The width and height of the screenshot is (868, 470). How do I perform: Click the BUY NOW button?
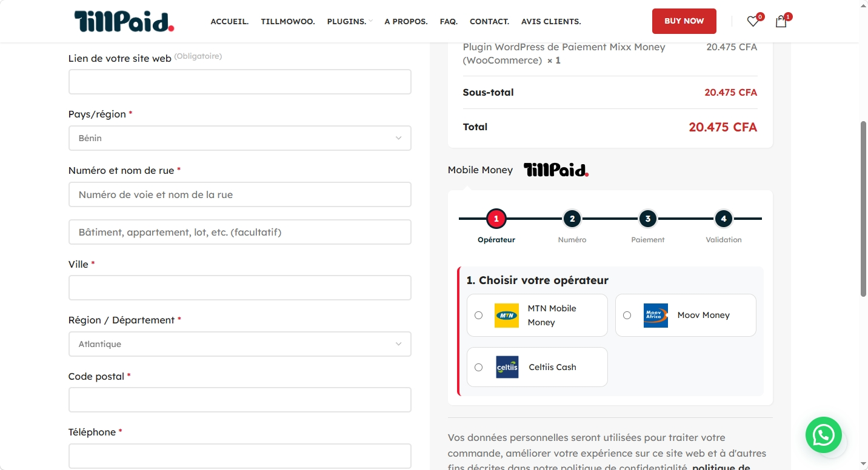684,21
